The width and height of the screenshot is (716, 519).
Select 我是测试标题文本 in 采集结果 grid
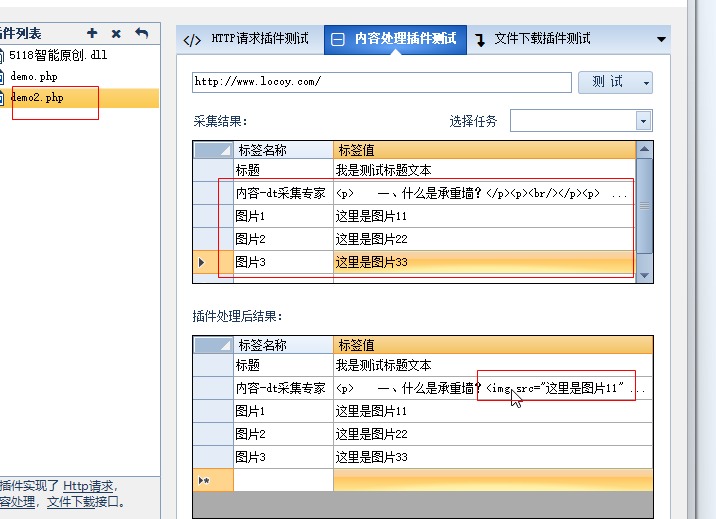point(484,170)
